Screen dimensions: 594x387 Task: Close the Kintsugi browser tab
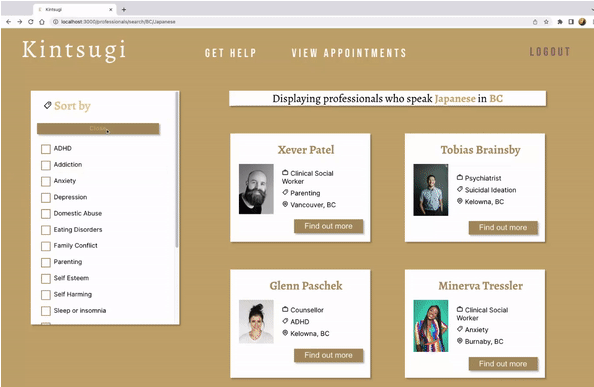111,9
